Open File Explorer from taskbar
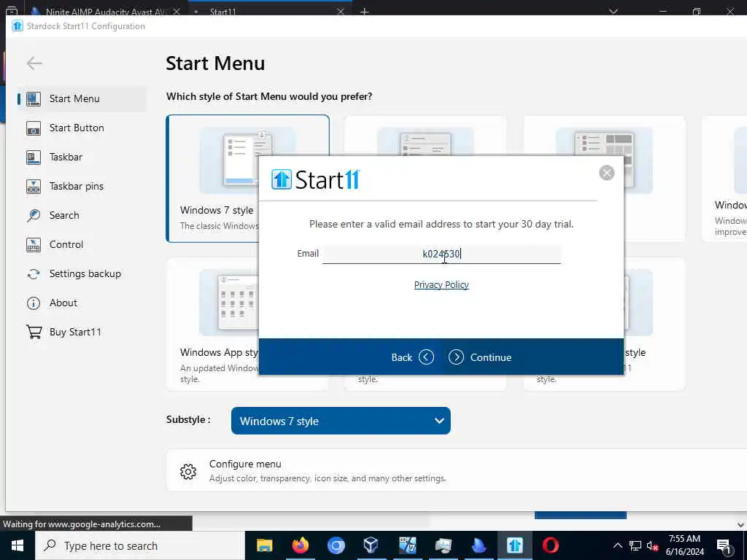747x560 pixels. (x=264, y=545)
